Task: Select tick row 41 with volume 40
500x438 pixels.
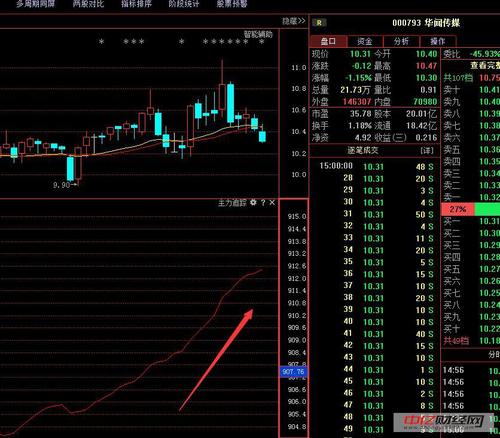Action: (376, 334)
